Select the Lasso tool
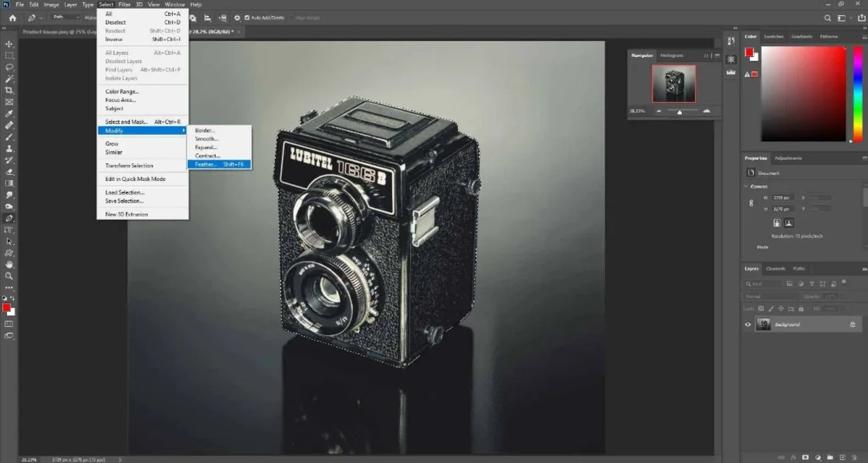The height and width of the screenshot is (463, 868). coord(9,67)
